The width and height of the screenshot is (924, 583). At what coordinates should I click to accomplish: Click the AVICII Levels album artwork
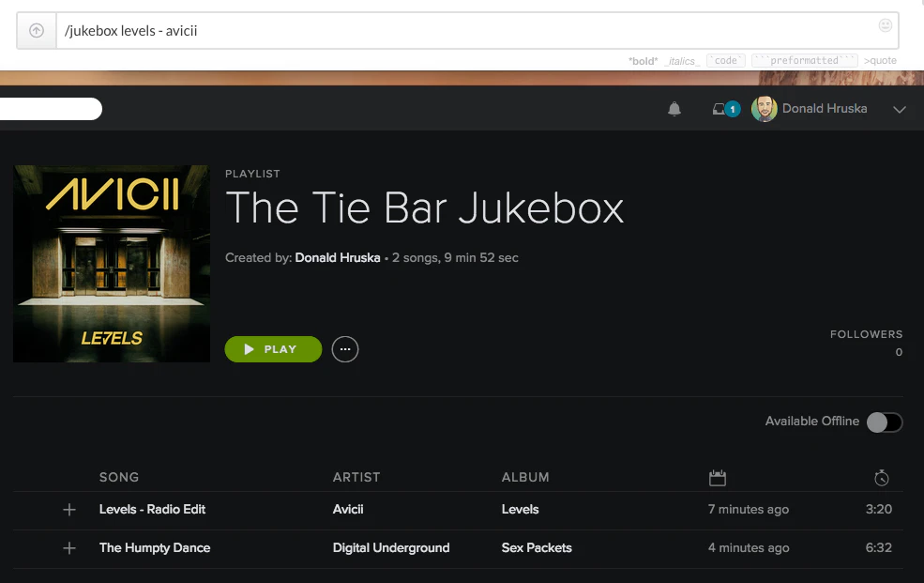pyautogui.click(x=111, y=264)
